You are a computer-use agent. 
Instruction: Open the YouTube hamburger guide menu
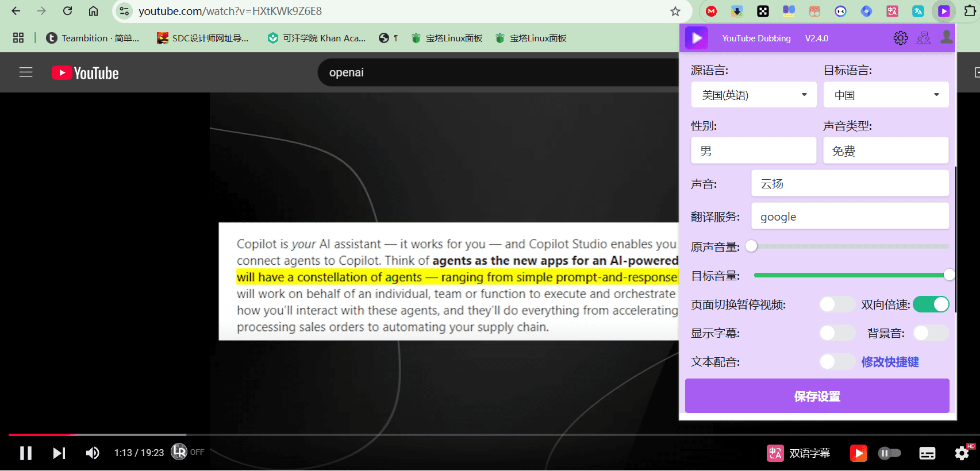[x=26, y=72]
